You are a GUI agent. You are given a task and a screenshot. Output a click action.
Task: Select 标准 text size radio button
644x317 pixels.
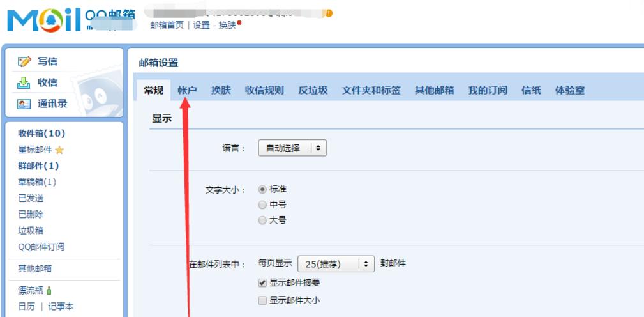pyautogui.click(x=262, y=190)
